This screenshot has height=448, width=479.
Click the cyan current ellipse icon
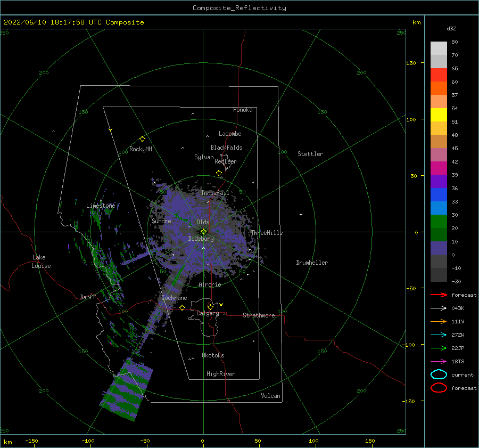[439, 374]
